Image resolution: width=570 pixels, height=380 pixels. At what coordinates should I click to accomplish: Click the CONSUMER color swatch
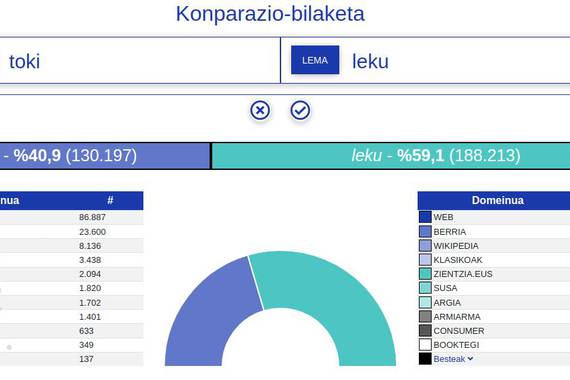[425, 331]
